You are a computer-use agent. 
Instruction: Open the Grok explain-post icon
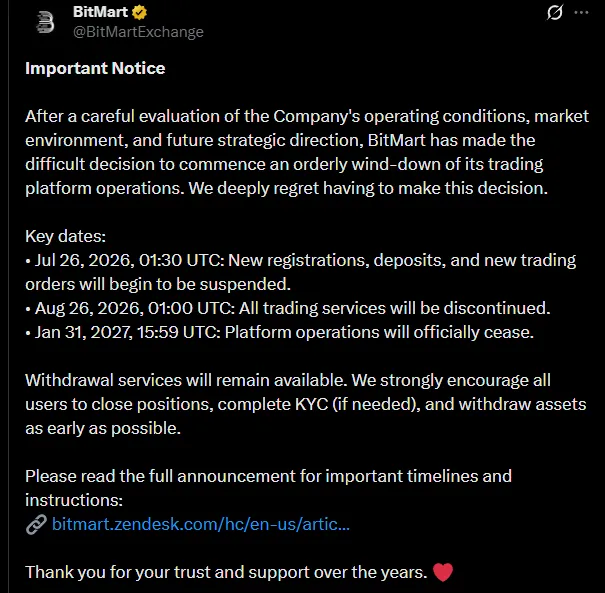point(555,12)
